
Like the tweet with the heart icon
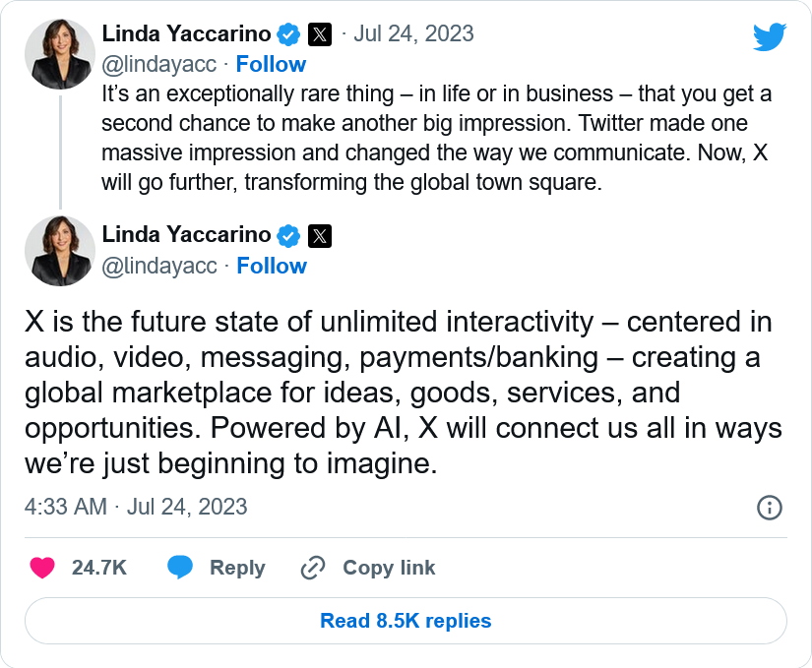(41, 568)
